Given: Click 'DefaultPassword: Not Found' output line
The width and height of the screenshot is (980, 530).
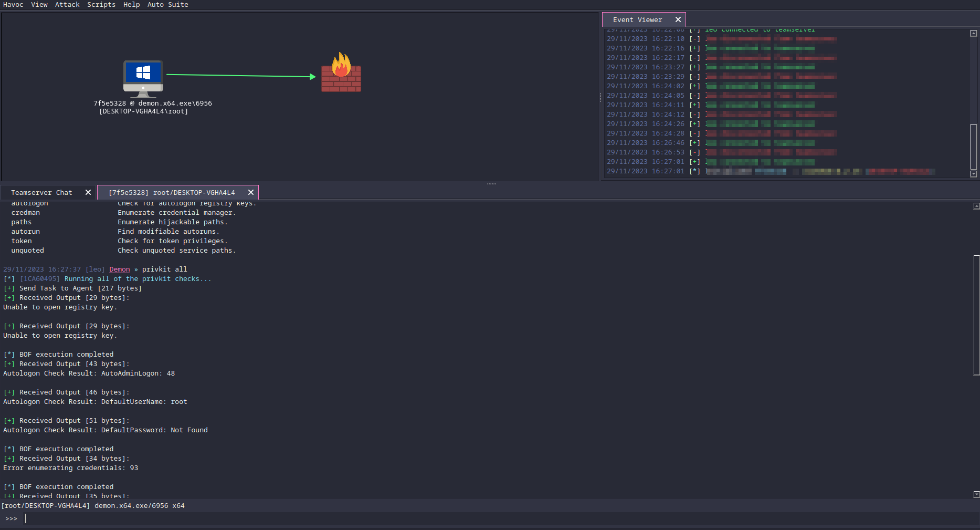Looking at the screenshot, I should point(154,430).
